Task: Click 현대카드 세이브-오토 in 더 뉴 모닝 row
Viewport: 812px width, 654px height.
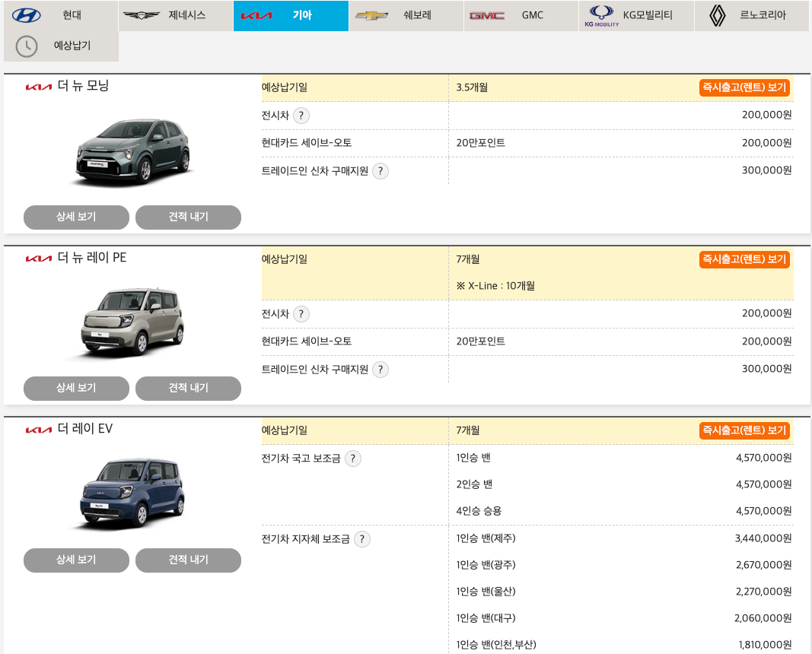Action: (307, 143)
